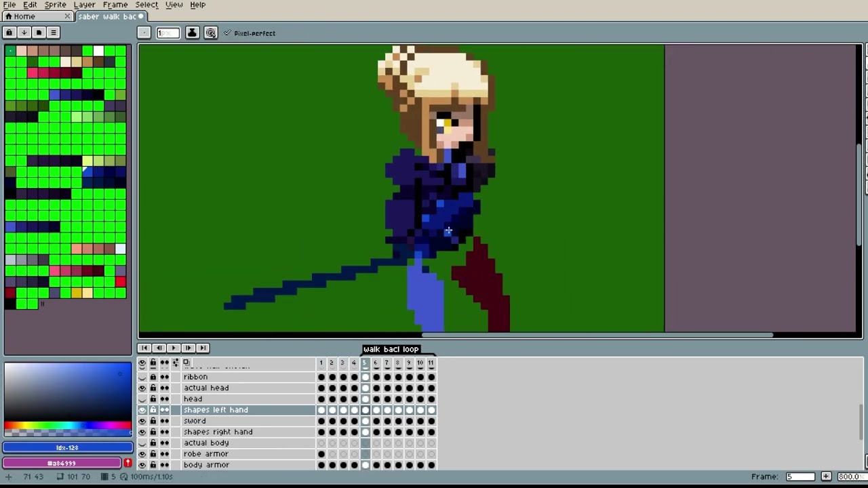
Task: Click timeline header continuous layers icon
Action: point(164,363)
